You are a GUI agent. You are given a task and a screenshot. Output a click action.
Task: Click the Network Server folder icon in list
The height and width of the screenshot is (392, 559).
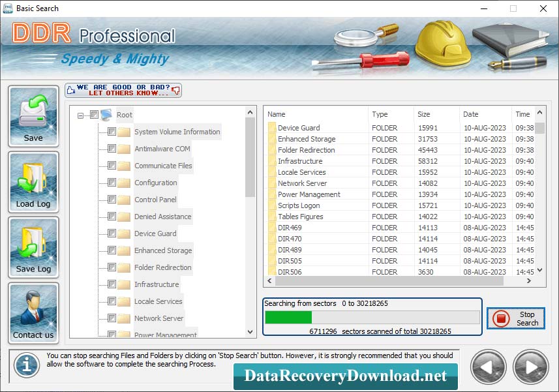pos(272,183)
